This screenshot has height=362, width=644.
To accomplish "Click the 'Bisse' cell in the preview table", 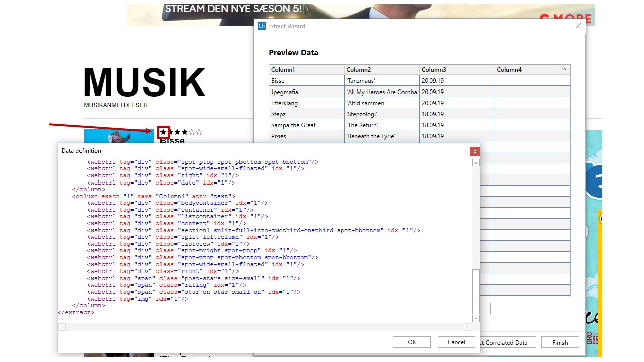I will 306,81.
